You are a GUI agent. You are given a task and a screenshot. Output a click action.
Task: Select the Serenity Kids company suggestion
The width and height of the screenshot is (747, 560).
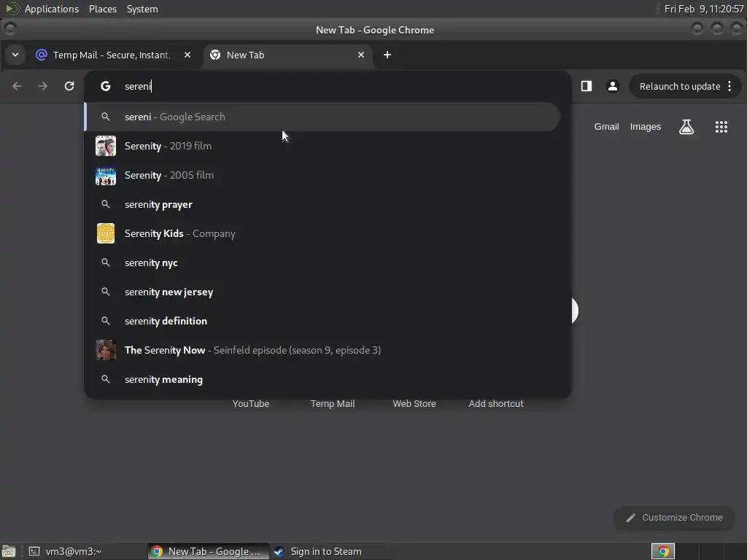pyautogui.click(x=322, y=233)
